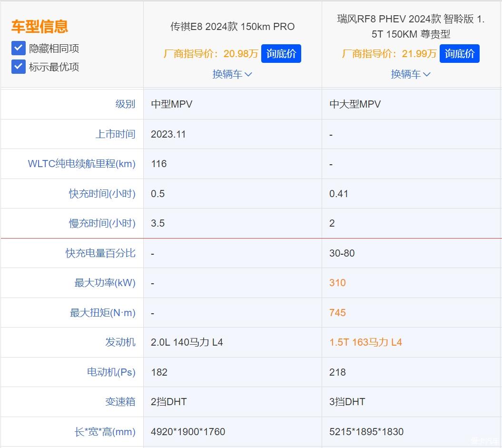Select the 116 range value

pos(159,164)
